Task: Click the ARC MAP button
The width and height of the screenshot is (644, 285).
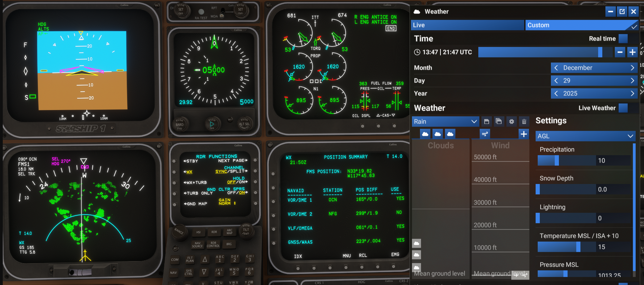Action: click(230, 232)
